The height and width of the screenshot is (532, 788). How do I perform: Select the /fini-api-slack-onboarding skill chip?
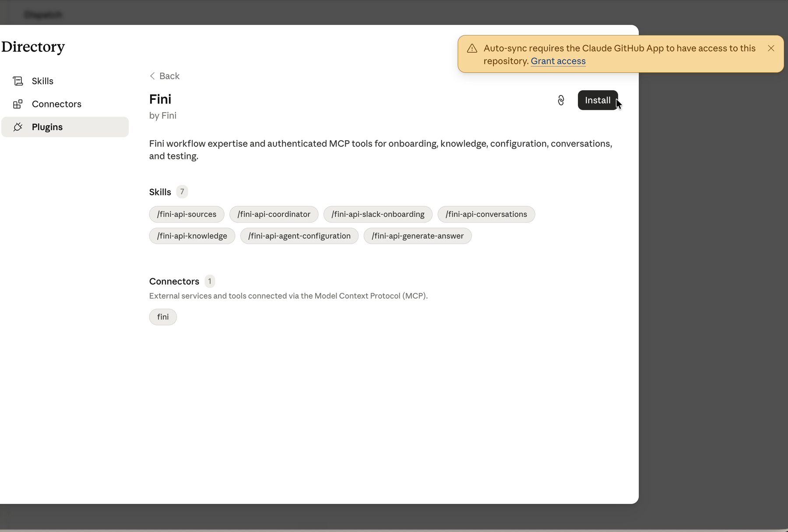click(378, 214)
